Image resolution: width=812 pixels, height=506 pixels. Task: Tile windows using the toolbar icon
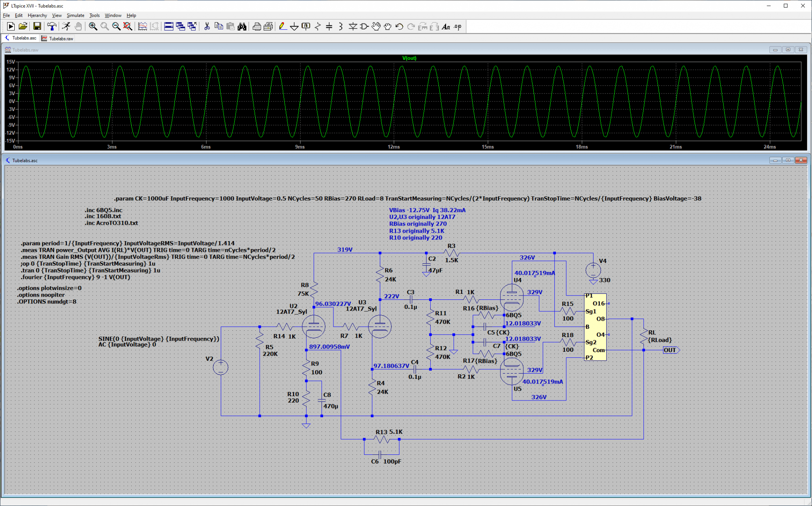pos(169,27)
